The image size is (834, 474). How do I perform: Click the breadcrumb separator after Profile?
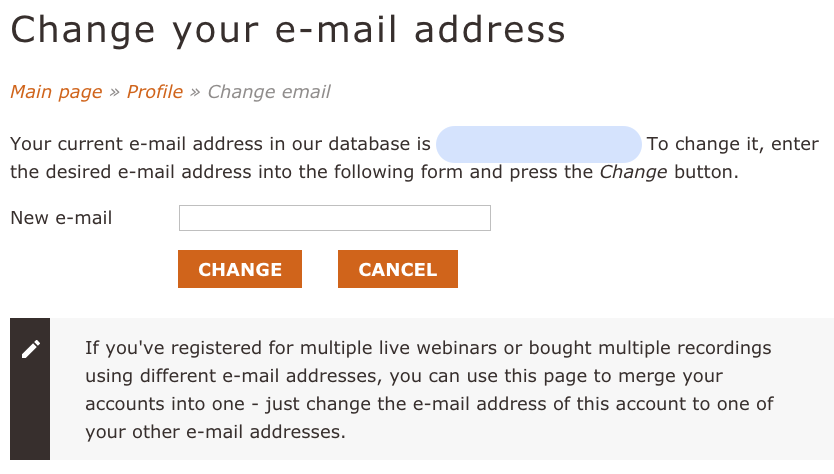tap(195, 92)
